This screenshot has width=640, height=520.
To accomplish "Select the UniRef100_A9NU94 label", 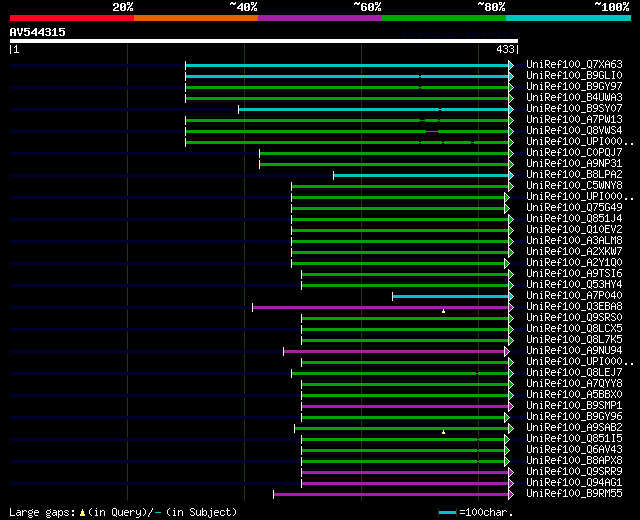I will tap(574, 351).
